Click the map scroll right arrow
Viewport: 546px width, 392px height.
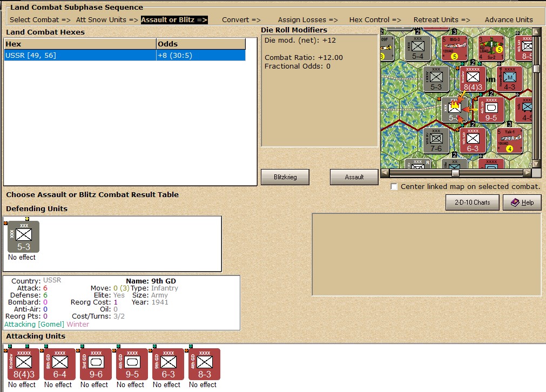click(x=528, y=173)
